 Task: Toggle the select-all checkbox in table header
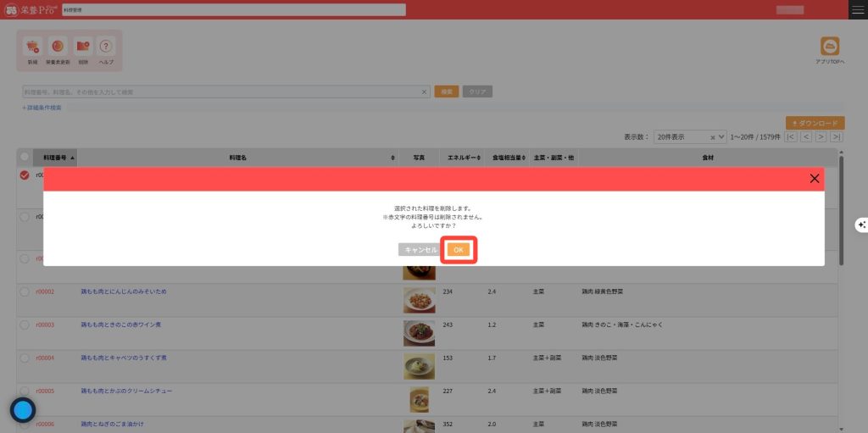(25, 158)
